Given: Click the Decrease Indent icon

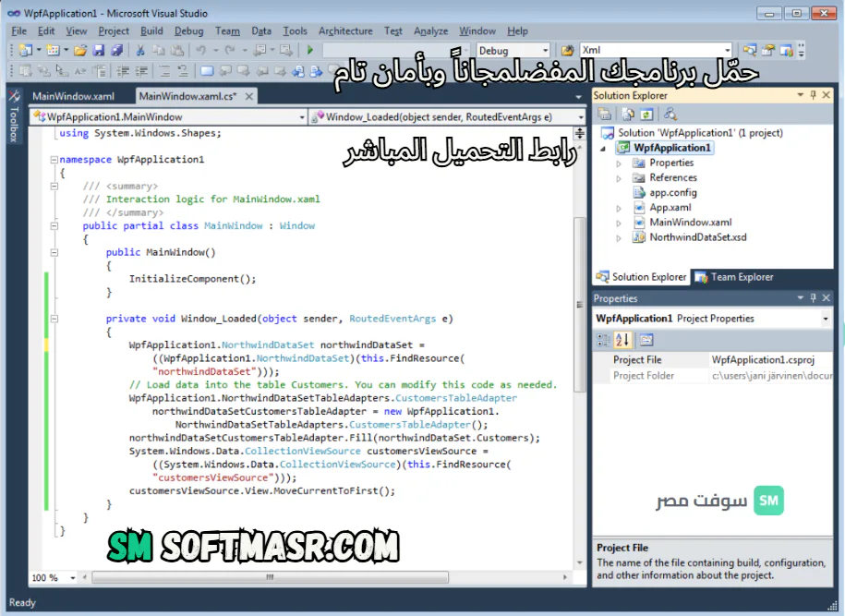Looking at the screenshot, I should click(x=123, y=70).
